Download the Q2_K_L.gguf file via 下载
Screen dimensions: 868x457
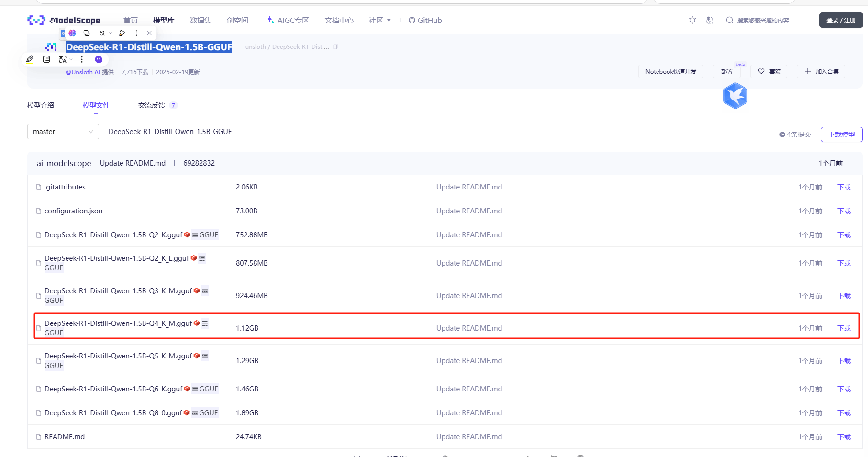(x=844, y=263)
